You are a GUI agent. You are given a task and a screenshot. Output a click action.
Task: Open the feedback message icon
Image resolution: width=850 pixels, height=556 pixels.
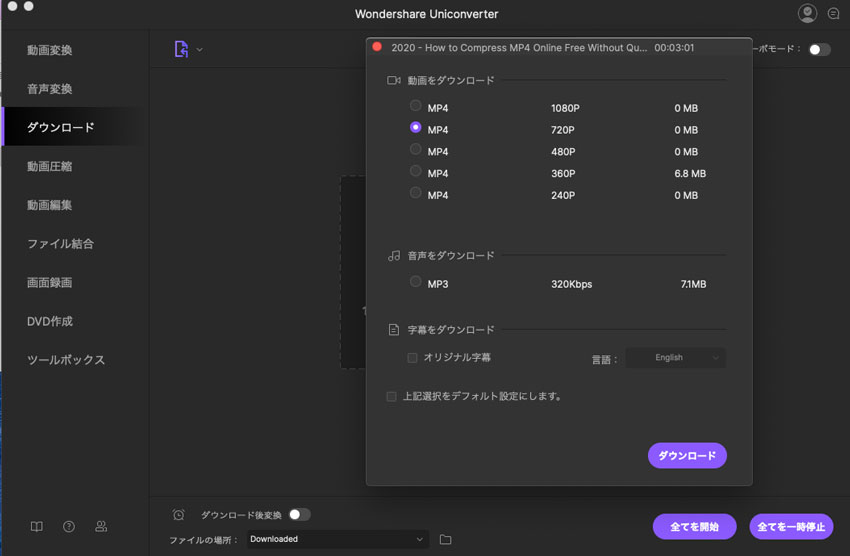pos(834,14)
